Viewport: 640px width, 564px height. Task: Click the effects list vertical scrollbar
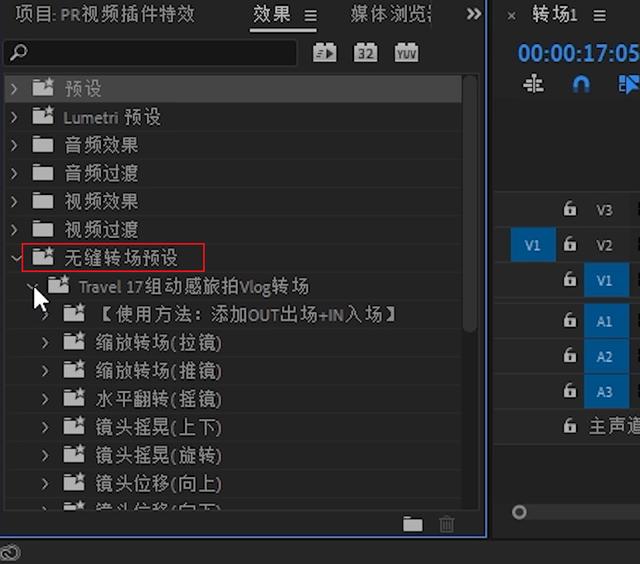(470, 203)
